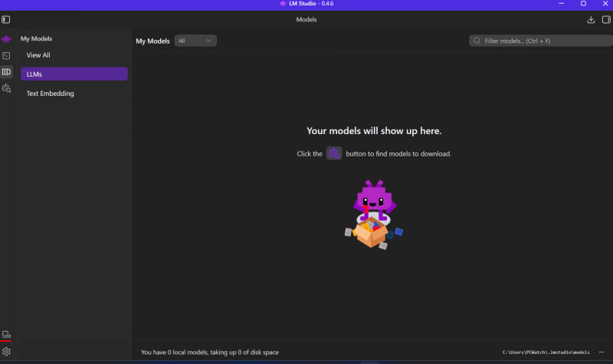Toggle the right sidebar panel icon

coord(606,20)
